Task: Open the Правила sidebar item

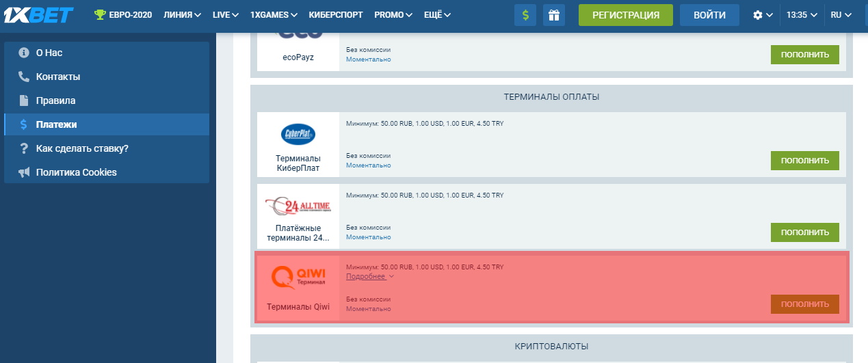Action: 55,100
